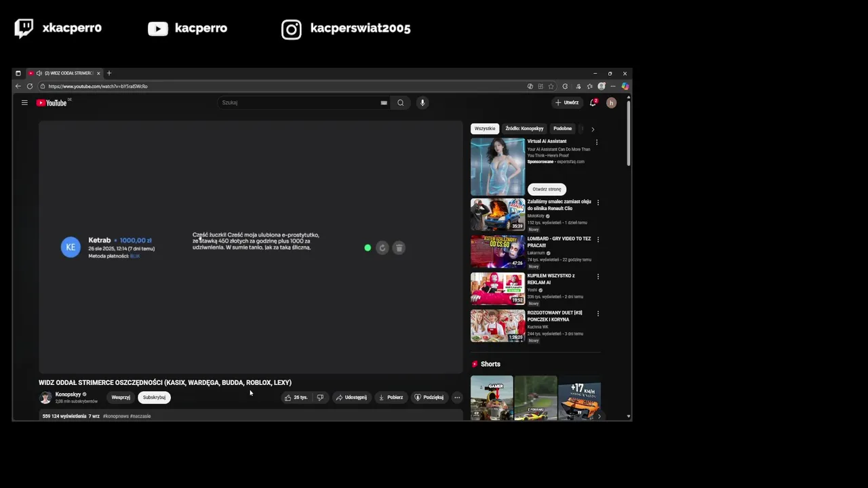
Task: Open Renault Clio 35:39 video thumbnail
Action: pyautogui.click(x=498, y=214)
